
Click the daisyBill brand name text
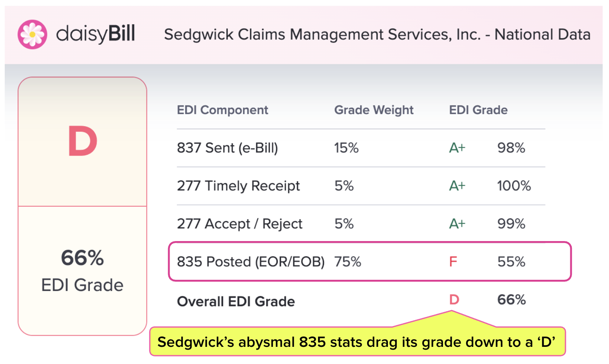[x=96, y=34]
